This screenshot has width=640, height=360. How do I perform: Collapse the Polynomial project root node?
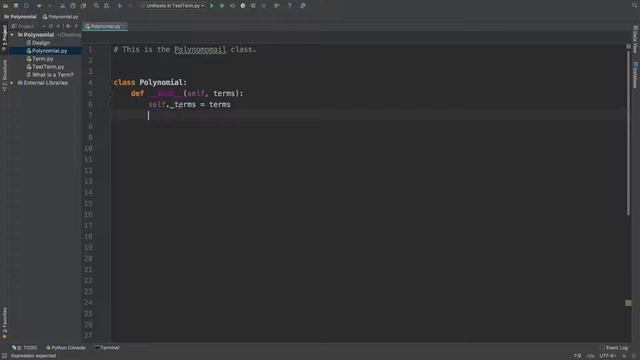(x=12, y=35)
